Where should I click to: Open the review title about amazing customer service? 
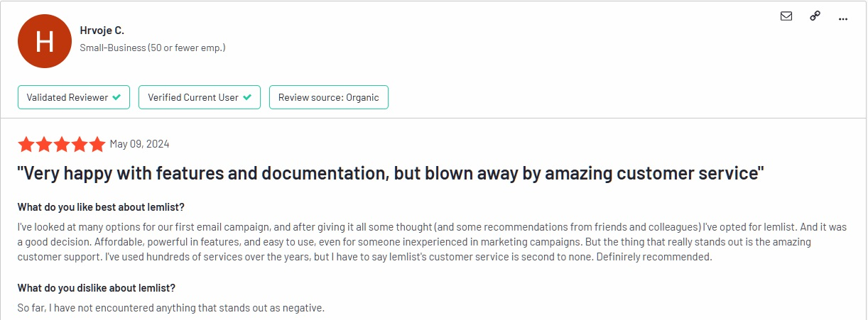pyautogui.click(x=391, y=172)
